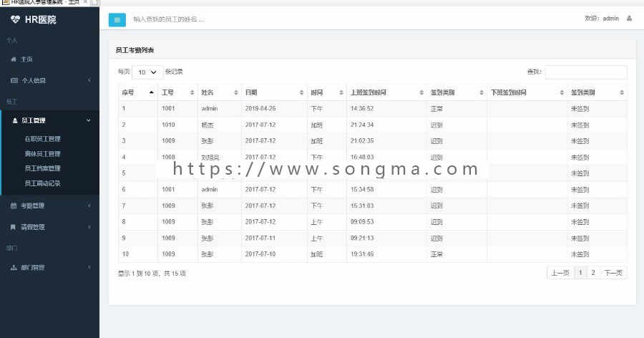Open 离休员工管理 submenu item

coord(43,154)
